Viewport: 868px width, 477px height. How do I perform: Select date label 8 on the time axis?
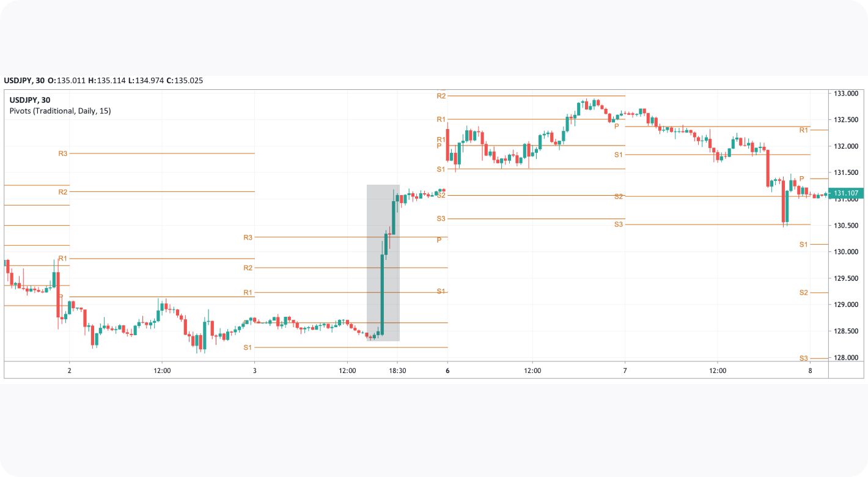tap(810, 371)
